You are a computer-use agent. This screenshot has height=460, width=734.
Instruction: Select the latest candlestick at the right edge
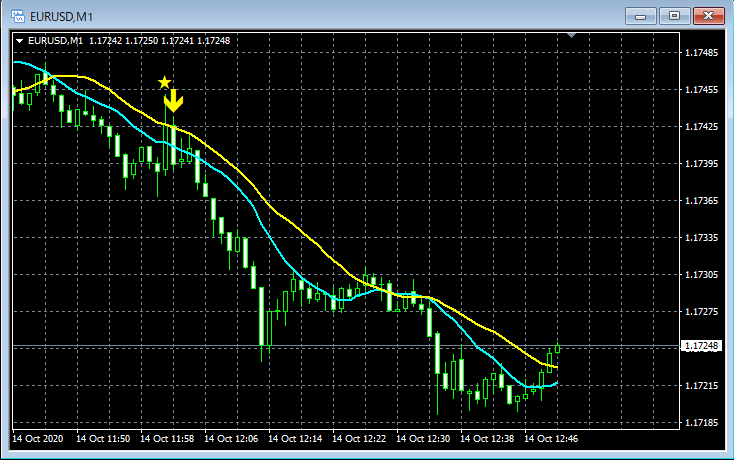[x=558, y=348]
